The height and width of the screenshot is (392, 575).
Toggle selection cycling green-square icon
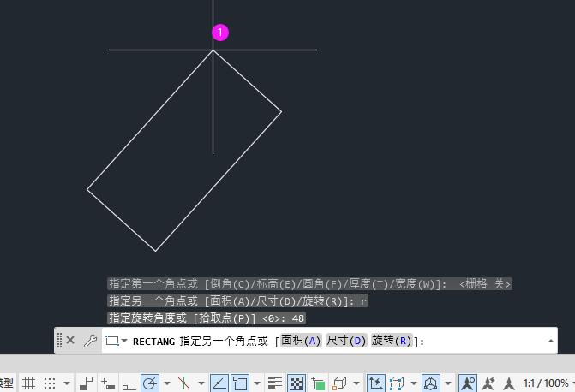click(318, 383)
